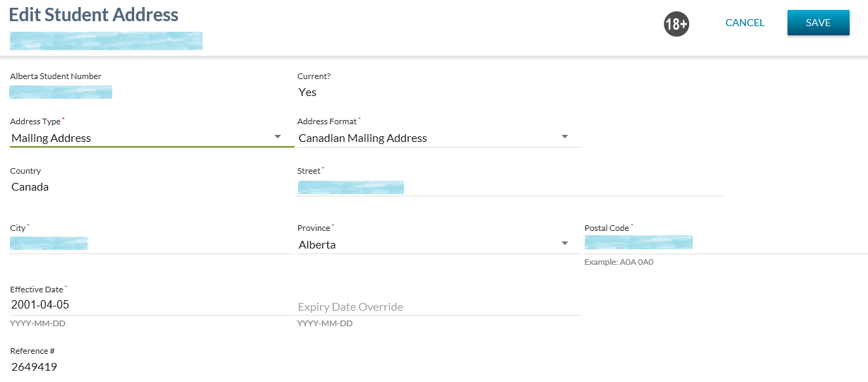The width and height of the screenshot is (868, 382).
Task: Select the Postal Code input field
Action: click(x=725, y=244)
